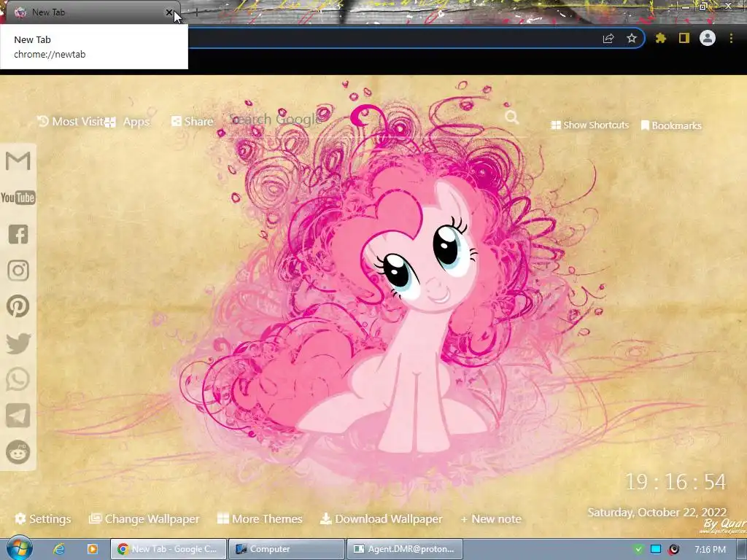Open the Windows Start button
This screenshot has width=747, height=560.
(x=19, y=548)
